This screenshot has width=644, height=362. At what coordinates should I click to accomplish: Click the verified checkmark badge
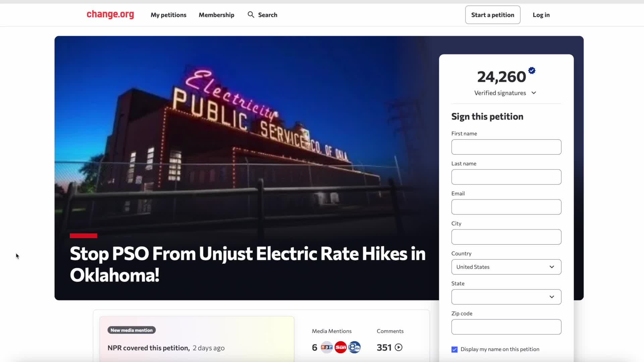(532, 70)
